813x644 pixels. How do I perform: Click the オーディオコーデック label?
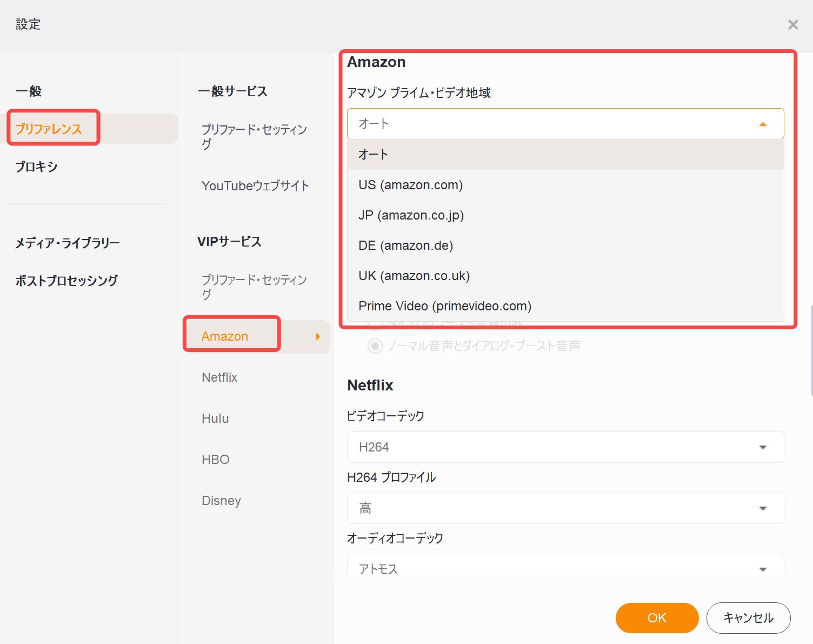[395, 538]
